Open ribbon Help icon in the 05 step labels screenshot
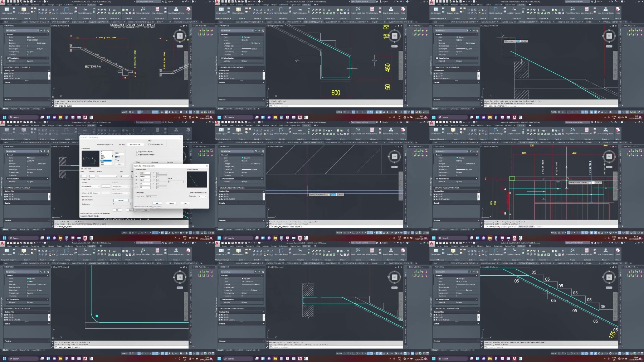The width and height of the screenshot is (644, 362). (x=618, y=252)
